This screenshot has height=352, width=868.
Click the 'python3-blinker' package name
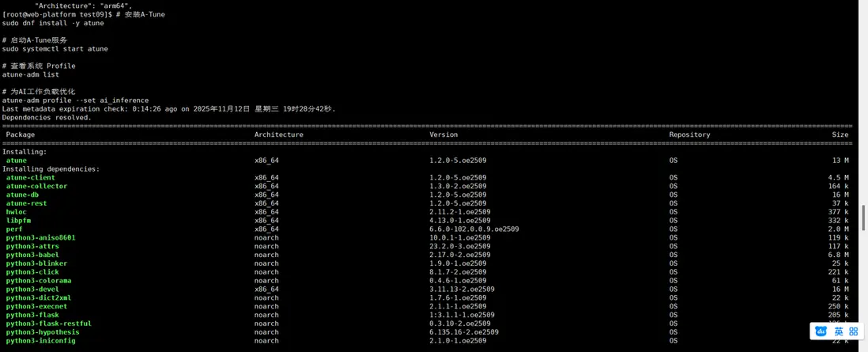(36, 263)
